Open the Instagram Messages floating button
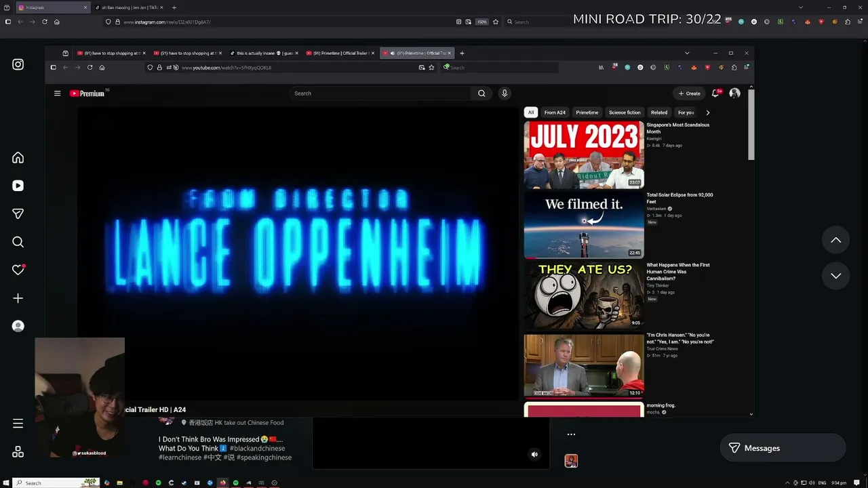868x488 pixels. 783,448
